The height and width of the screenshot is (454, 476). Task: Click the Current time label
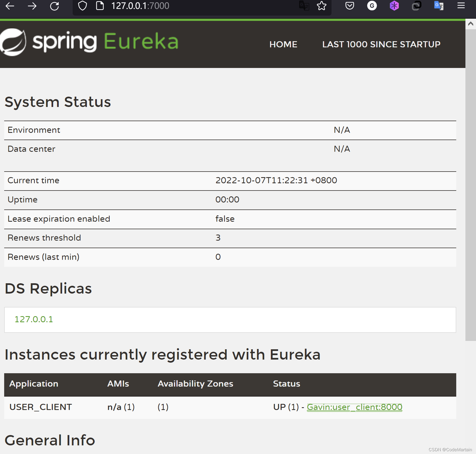33,180
